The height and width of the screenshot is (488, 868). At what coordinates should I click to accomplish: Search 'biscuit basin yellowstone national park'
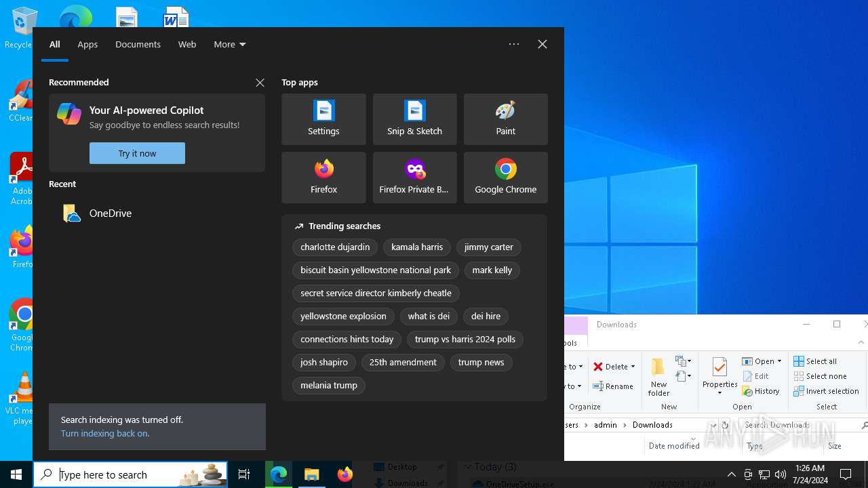click(376, 270)
